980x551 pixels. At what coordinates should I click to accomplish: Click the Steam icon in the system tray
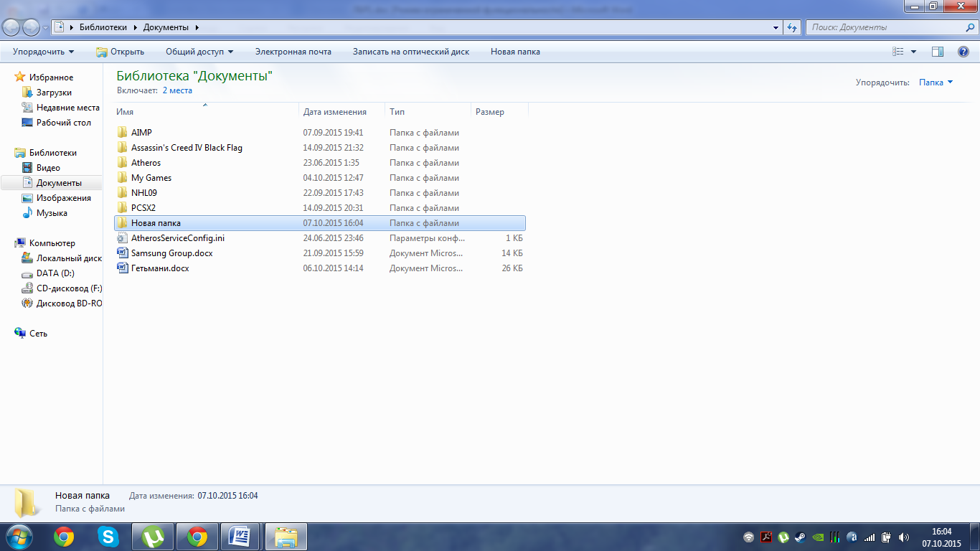click(x=800, y=537)
